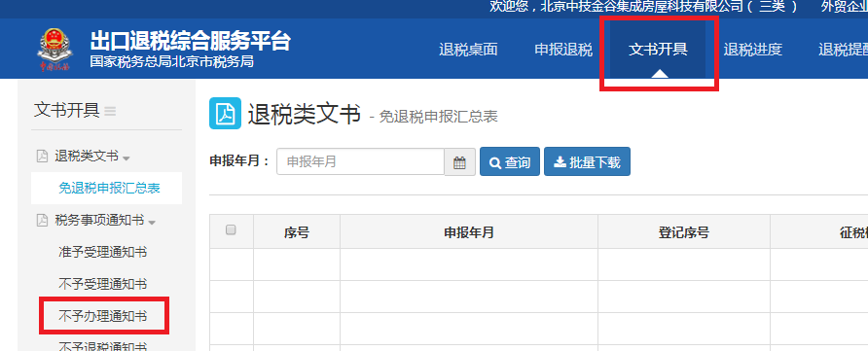Image resolution: width=868 pixels, height=351 pixels.
Task: Switch to the 退税进度 tab
Action: pyautogui.click(x=752, y=50)
